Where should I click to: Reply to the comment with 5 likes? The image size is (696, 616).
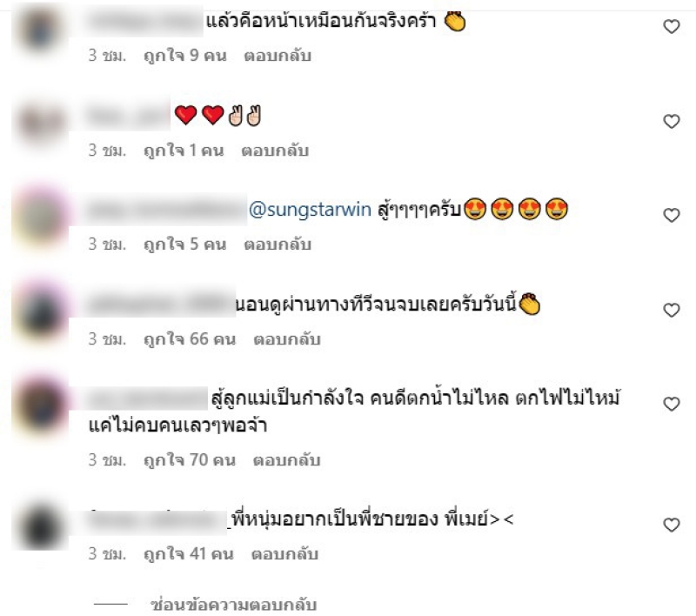pos(278,244)
